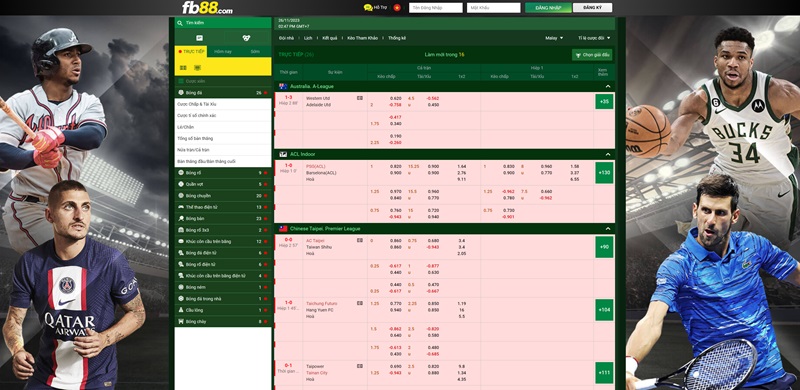Select Cược Chấp & Tài Xỉu option

coord(223,104)
